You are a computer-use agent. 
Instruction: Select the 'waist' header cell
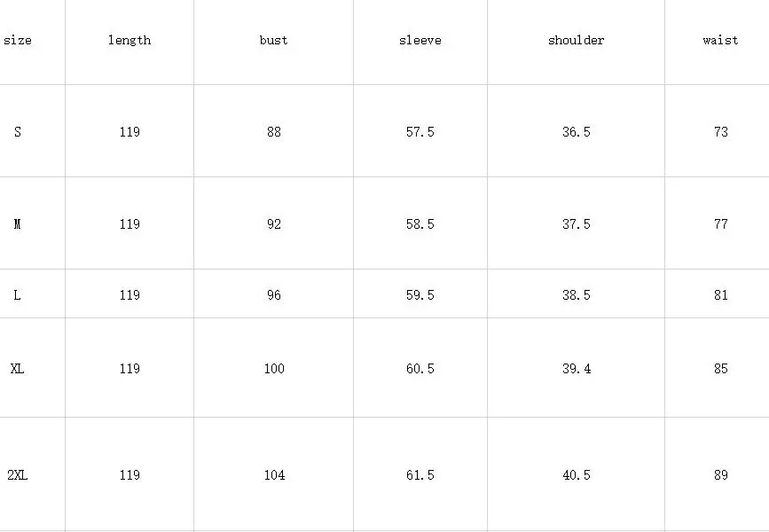[717, 43]
